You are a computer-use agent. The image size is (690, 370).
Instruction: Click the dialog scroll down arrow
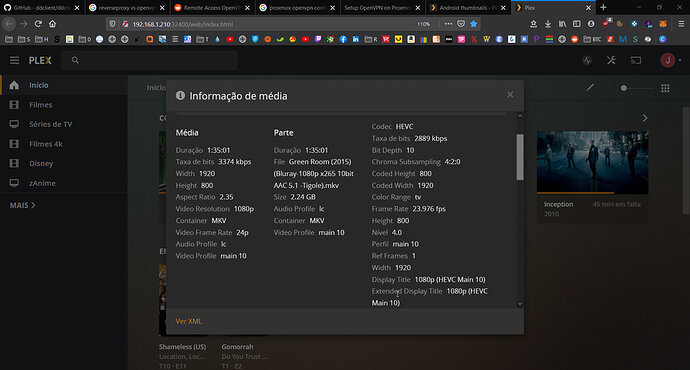pyautogui.click(x=520, y=304)
